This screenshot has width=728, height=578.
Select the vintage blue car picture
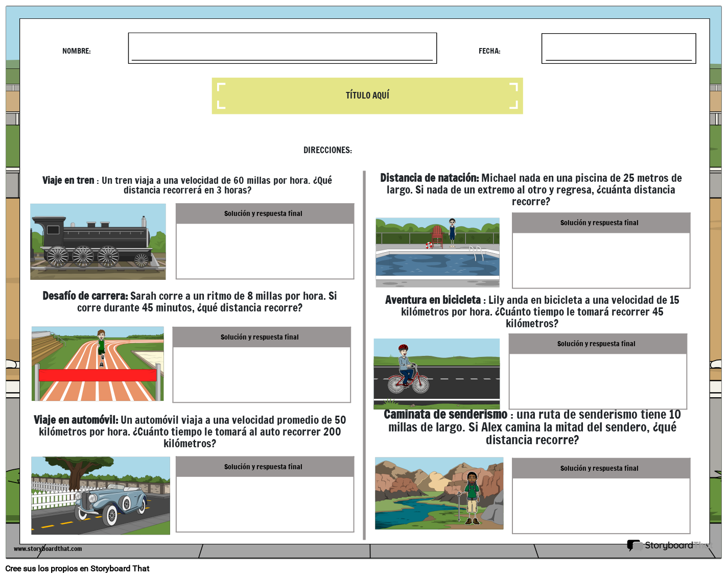[x=101, y=495]
